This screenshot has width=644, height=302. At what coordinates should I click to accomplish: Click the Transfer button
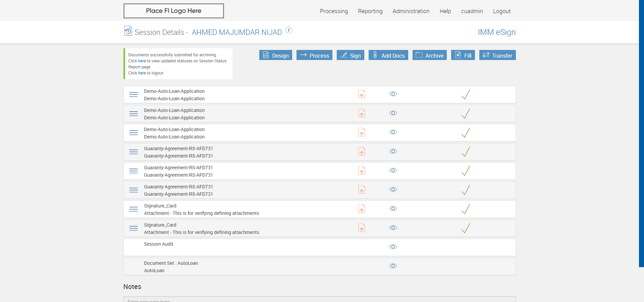tap(497, 55)
